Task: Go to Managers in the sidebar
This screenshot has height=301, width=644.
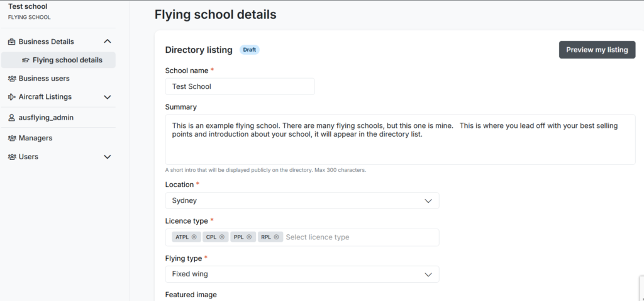Action: [x=35, y=138]
